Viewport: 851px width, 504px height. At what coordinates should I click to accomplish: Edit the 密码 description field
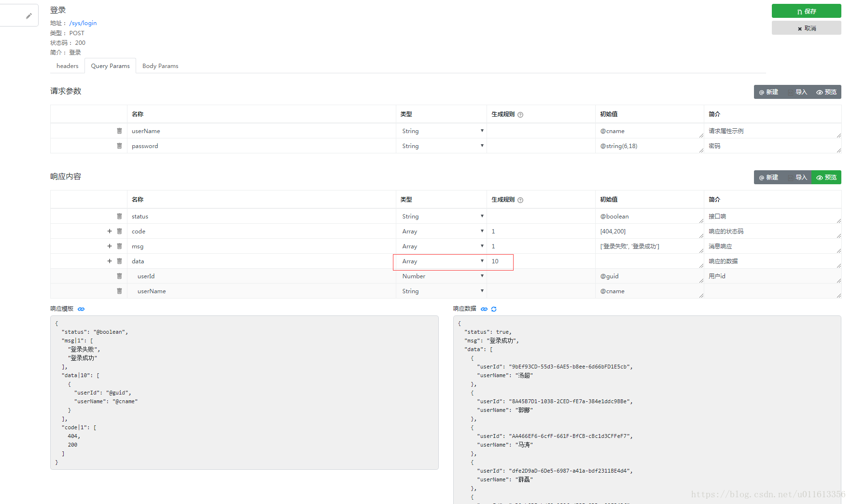[x=773, y=146]
